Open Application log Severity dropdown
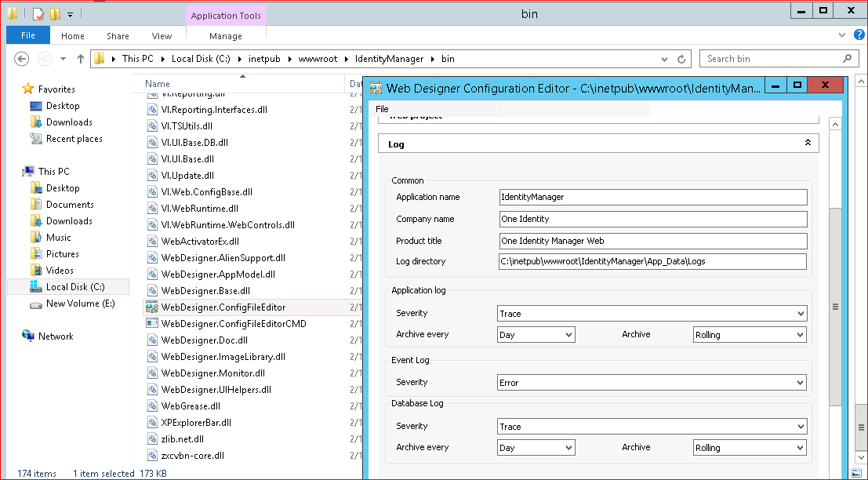This screenshot has height=480, width=868. (x=801, y=314)
